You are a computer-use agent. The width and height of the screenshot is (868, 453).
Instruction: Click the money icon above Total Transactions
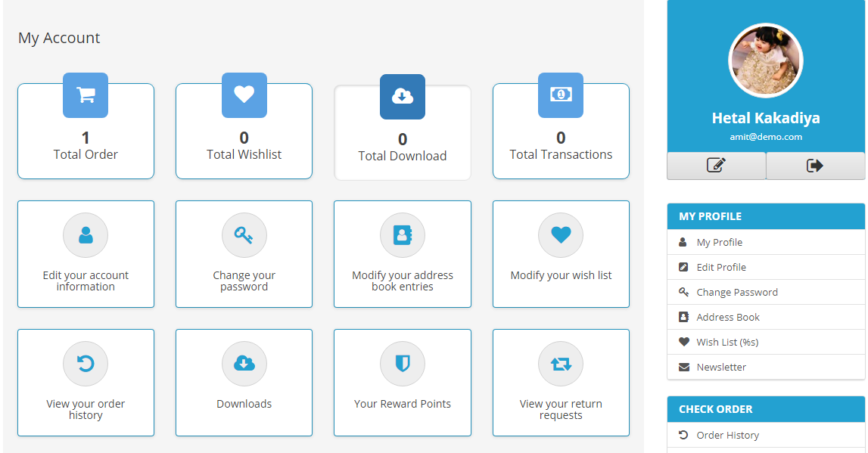(561, 95)
